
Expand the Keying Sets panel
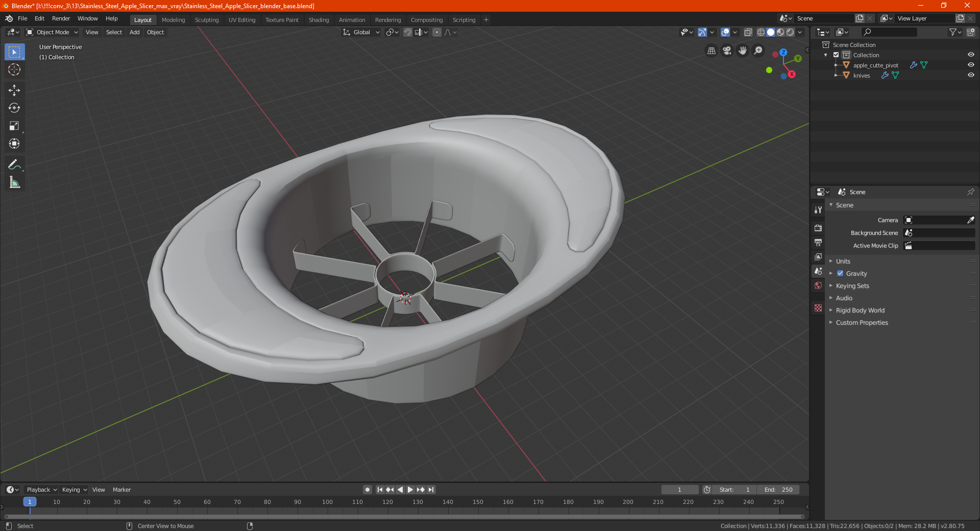(852, 285)
